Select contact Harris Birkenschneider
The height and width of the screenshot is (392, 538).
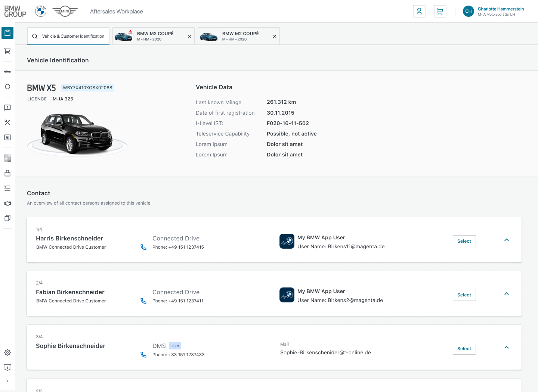[x=464, y=241]
